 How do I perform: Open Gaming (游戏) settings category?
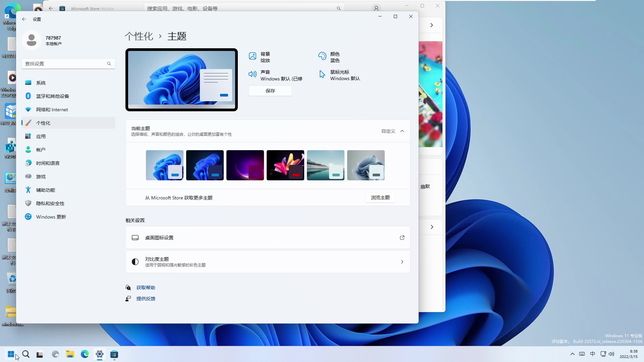click(x=68, y=177)
